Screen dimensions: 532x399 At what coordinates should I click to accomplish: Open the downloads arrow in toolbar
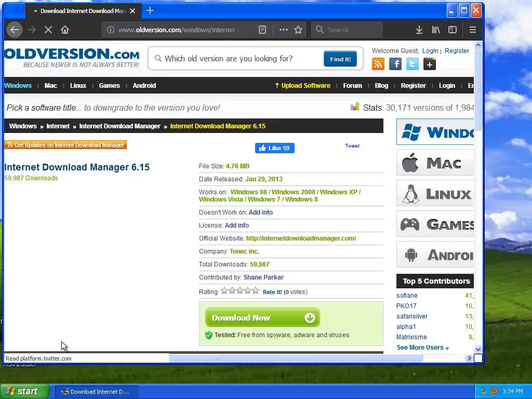[419, 30]
